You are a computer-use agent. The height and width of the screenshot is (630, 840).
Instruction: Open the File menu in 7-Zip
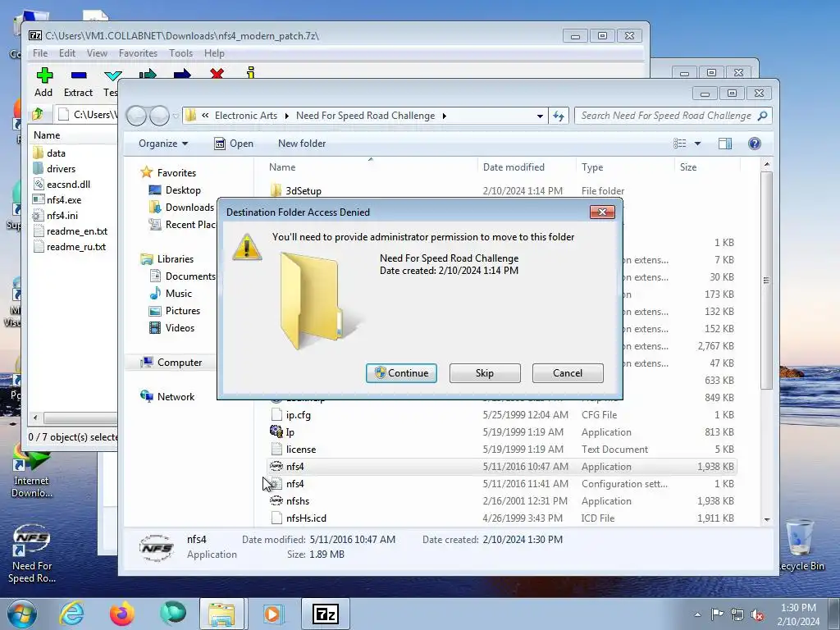pyautogui.click(x=40, y=53)
